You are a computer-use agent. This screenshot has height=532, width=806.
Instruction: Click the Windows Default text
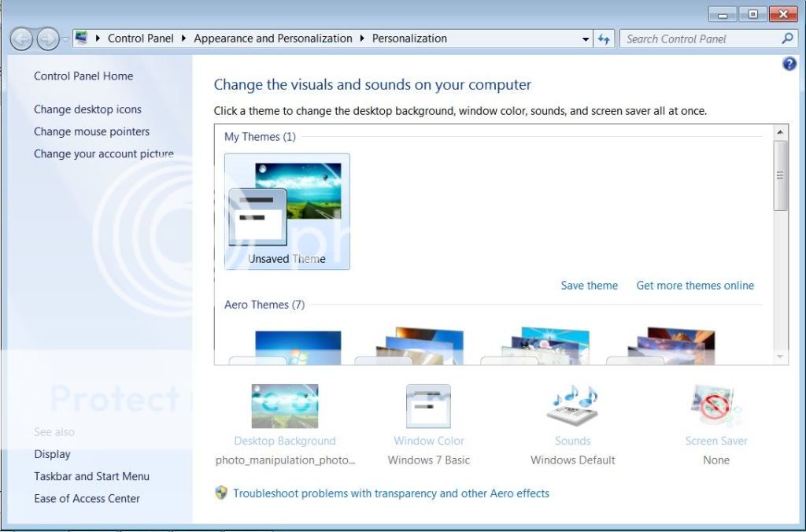point(573,460)
